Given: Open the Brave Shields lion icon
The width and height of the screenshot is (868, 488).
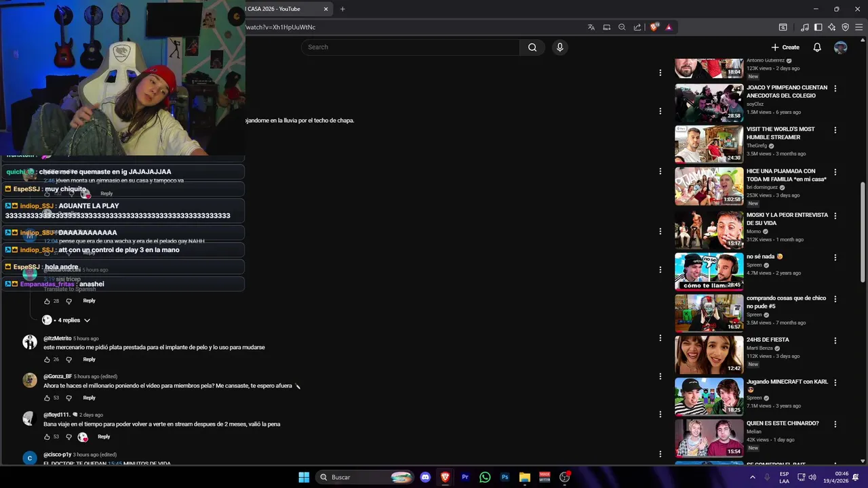Looking at the screenshot, I should point(654,27).
